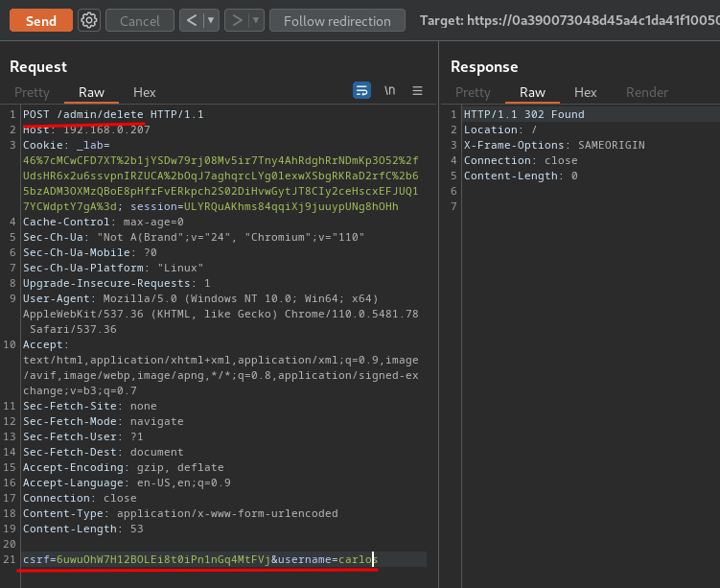Click the Cache-Control: max-age=0 line
The width and height of the screenshot is (720, 588).
coord(104,222)
